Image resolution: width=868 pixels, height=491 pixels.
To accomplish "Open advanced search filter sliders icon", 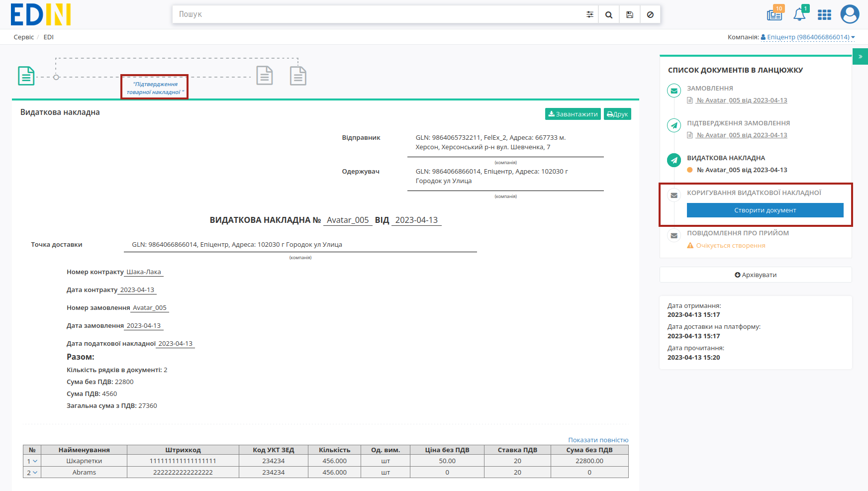I will (x=590, y=14).
